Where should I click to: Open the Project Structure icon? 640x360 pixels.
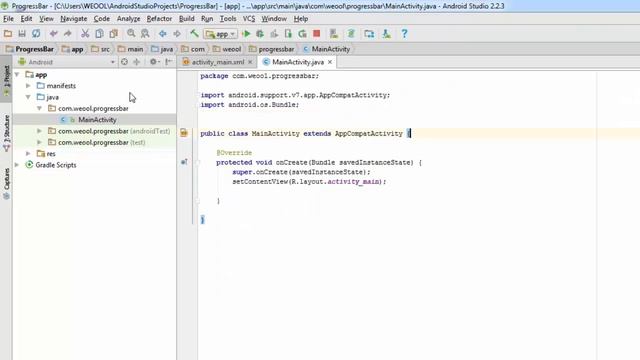tap(369, 34)
